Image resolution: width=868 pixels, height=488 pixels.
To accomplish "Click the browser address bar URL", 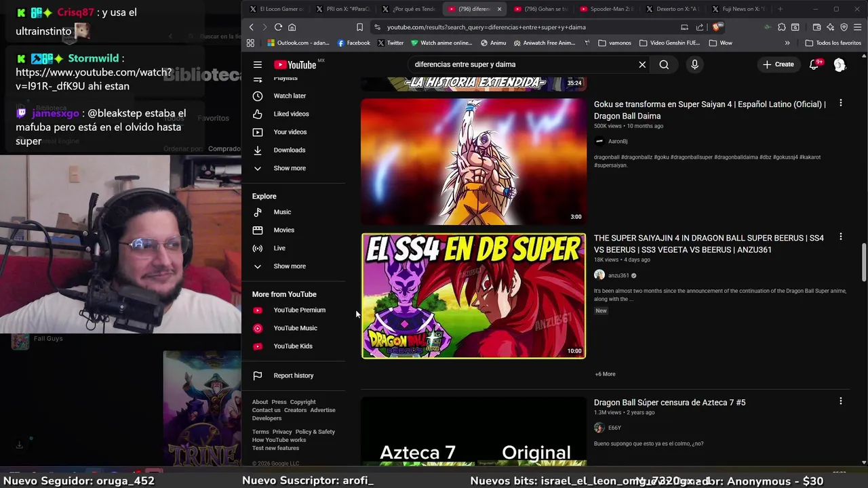I will [486, 27].
